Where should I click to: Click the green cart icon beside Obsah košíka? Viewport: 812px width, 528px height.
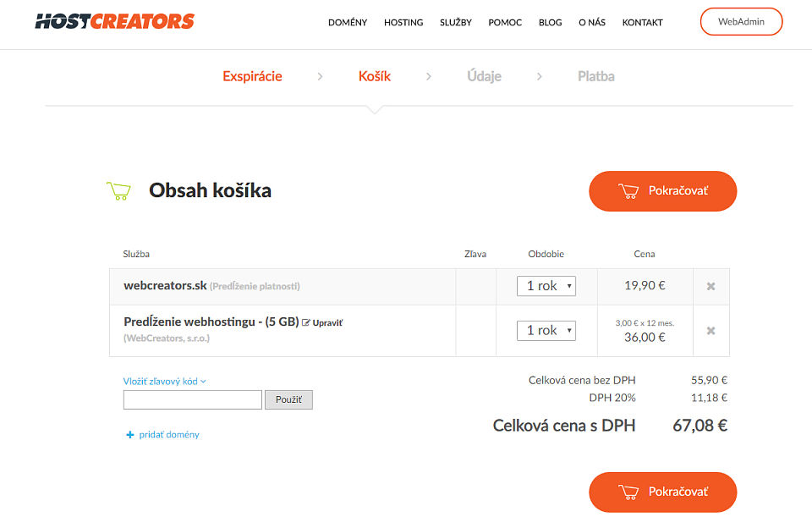118,190
